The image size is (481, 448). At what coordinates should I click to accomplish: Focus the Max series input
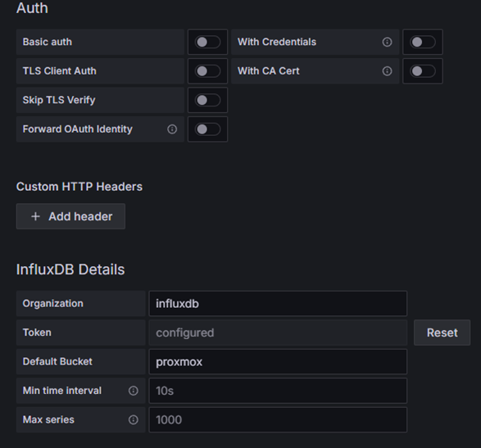pos(278,420)
